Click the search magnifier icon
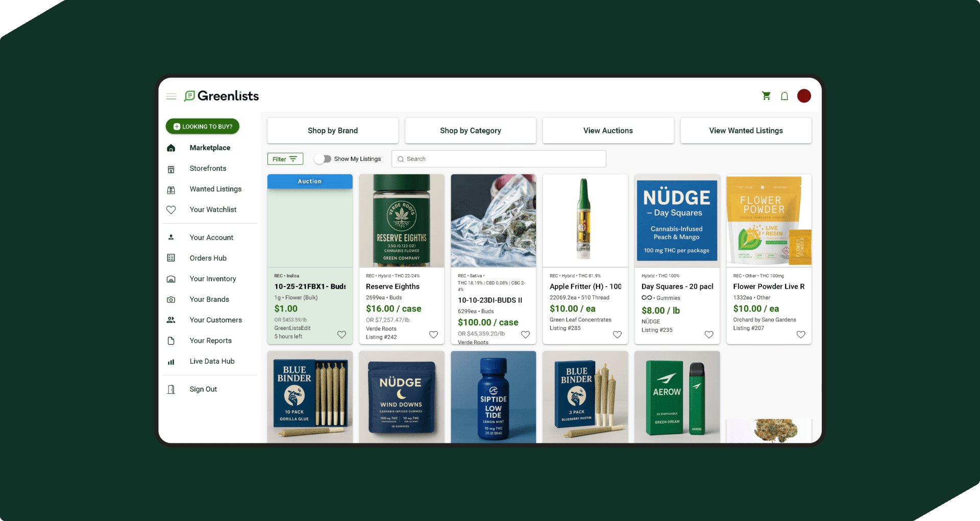The image size is (980, 521). [x=401, y=159]
